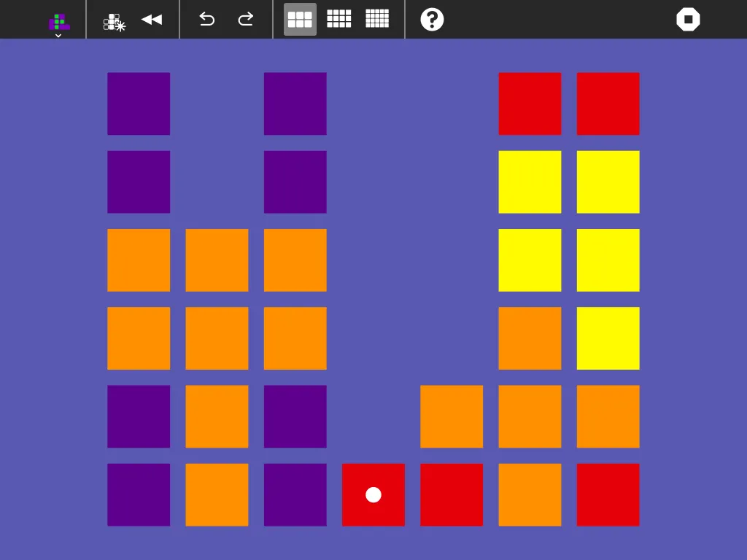The height and width of the screenshot is (560, 747).
Task: Open the Flip activity icon menu
Action: click(59, 21)
